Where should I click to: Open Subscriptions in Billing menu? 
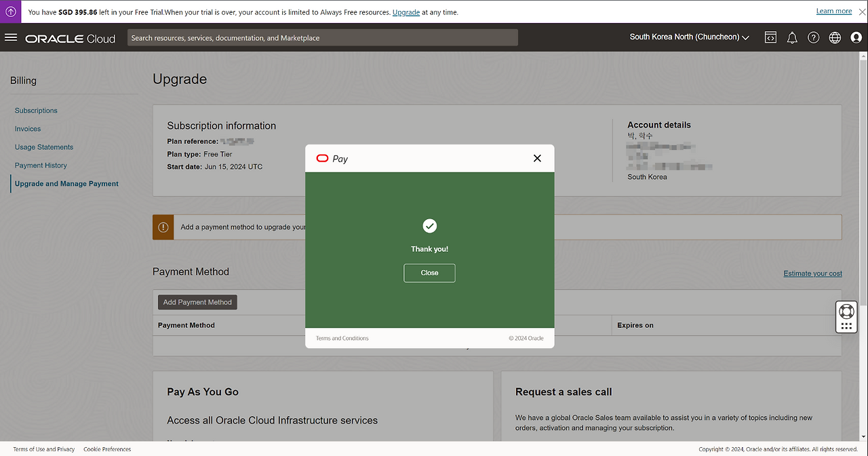[36, 111]
